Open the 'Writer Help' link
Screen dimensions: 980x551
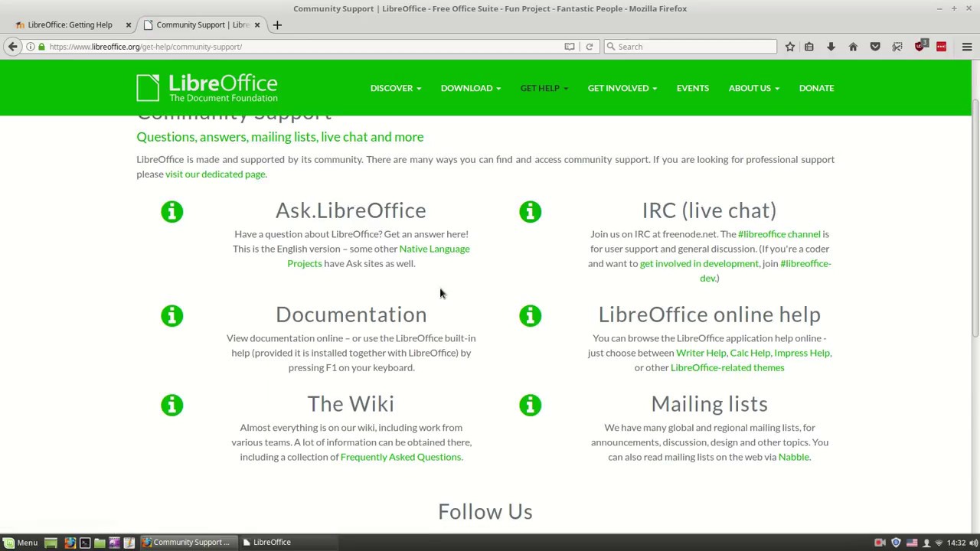pos(701,353)
